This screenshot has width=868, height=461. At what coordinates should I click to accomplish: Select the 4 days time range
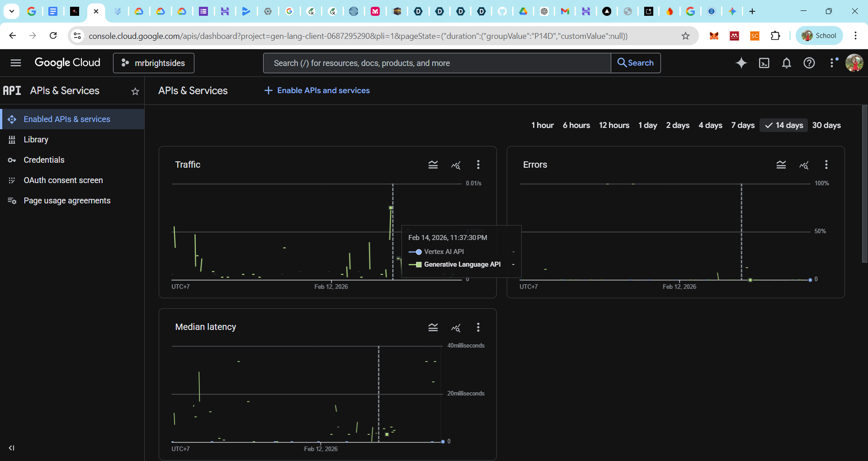(x=711, y=125)
